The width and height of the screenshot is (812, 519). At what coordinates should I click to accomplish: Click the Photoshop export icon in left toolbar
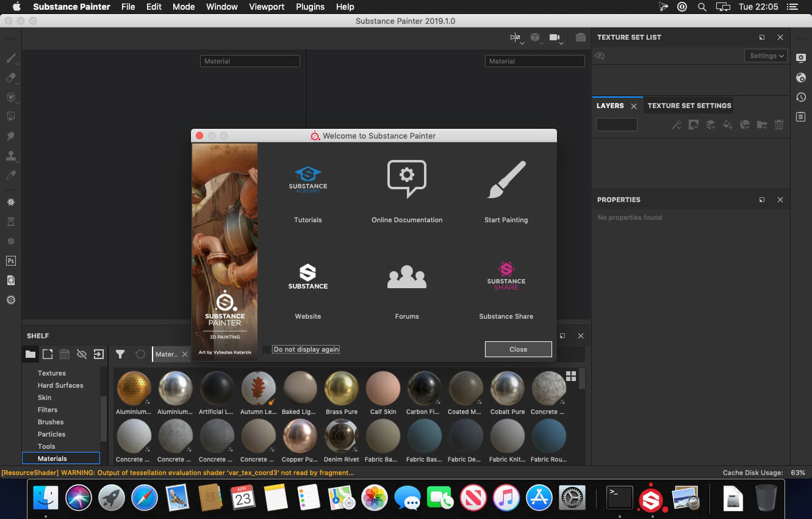[x=10, y=261]
